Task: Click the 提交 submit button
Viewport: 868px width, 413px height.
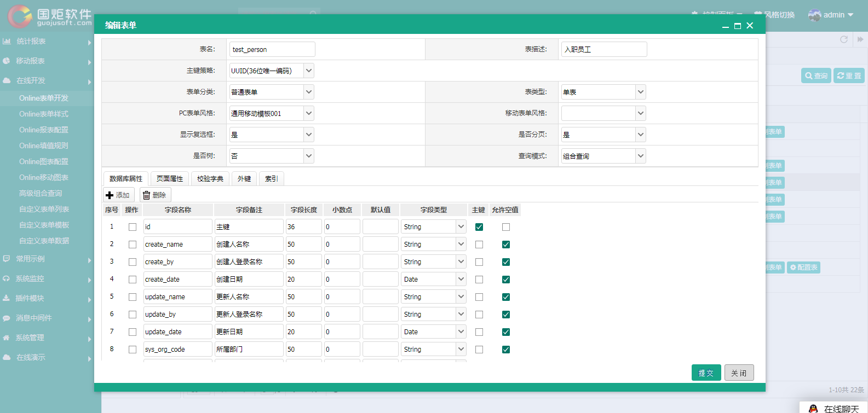Action: 706,373
